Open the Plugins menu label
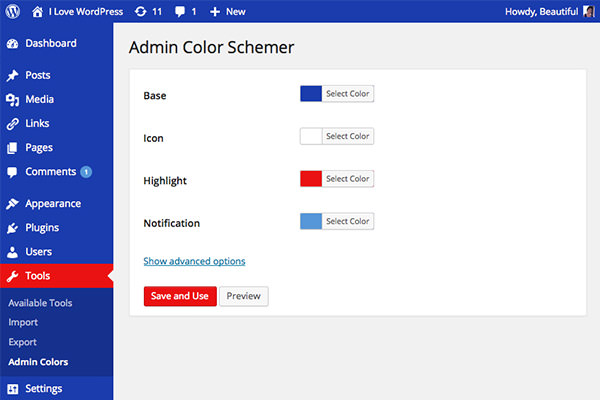 click(42, 228)
